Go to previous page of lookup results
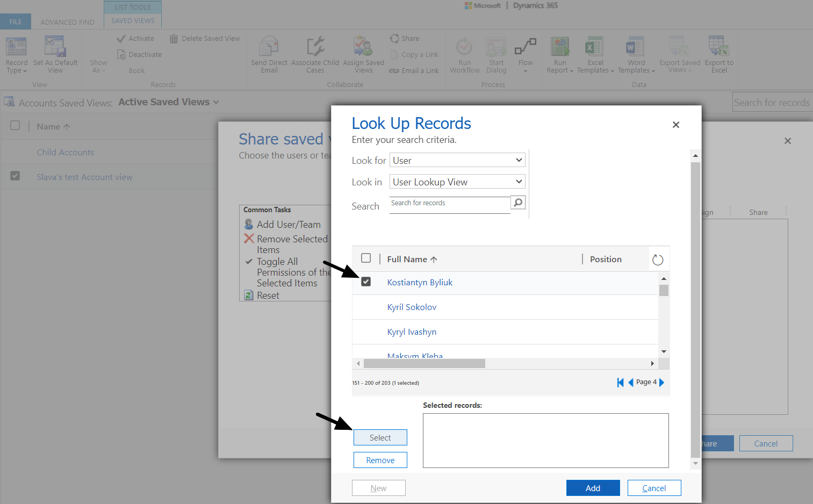This screenshot has height=504, width=813. point(630,383)
